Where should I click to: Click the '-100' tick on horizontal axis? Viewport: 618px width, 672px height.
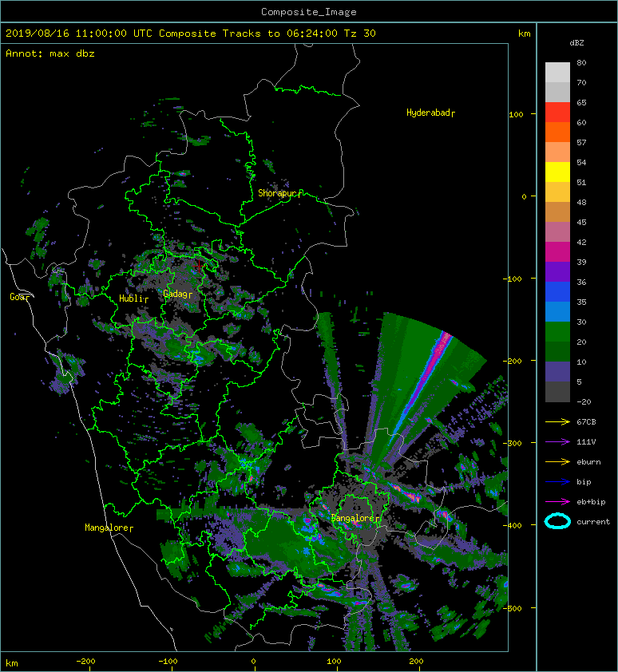(168, 662)
